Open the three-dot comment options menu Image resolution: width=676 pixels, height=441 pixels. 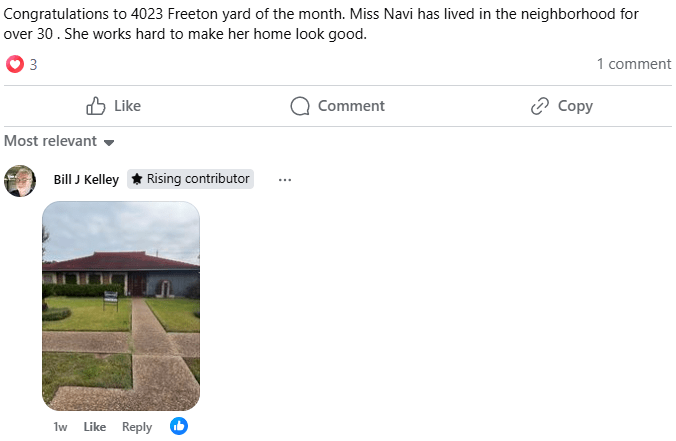[x=285, y=180]
